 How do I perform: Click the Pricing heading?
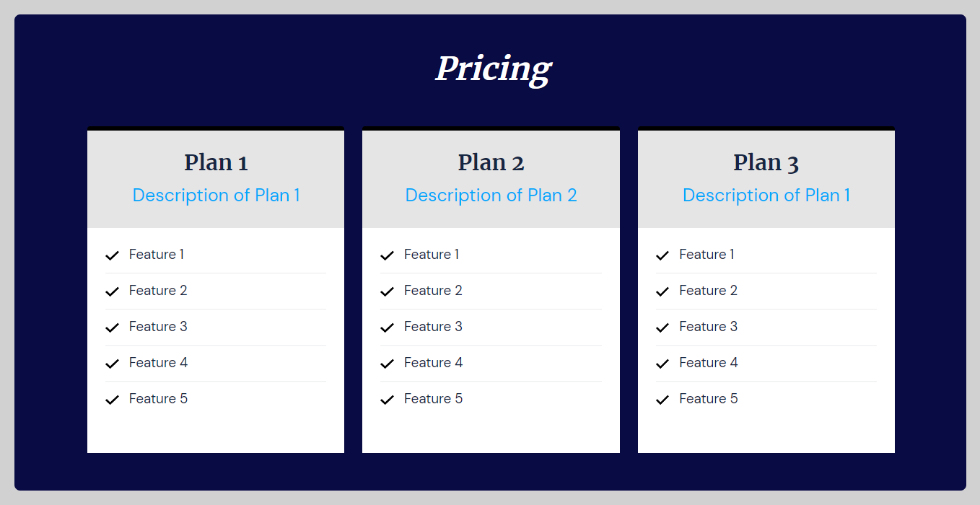pos(493,69)
